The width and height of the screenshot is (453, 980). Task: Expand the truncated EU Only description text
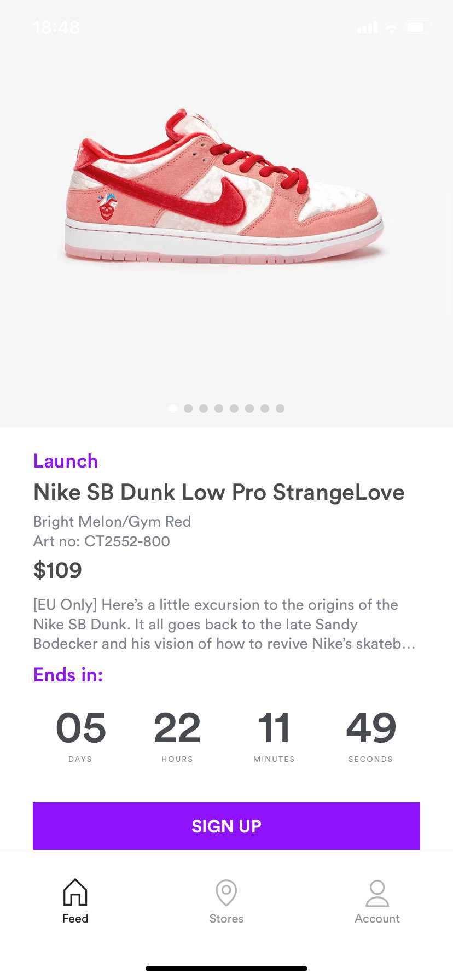(224, 624)
